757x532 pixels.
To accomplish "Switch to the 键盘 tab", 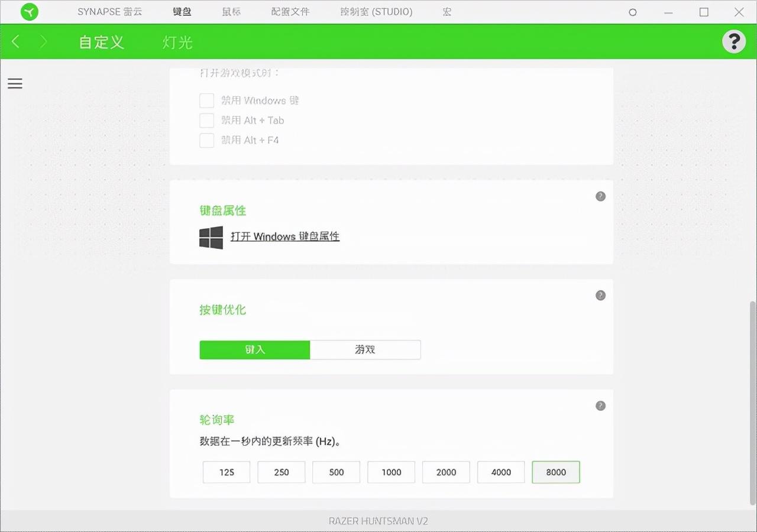I will (x=183, y=12).
